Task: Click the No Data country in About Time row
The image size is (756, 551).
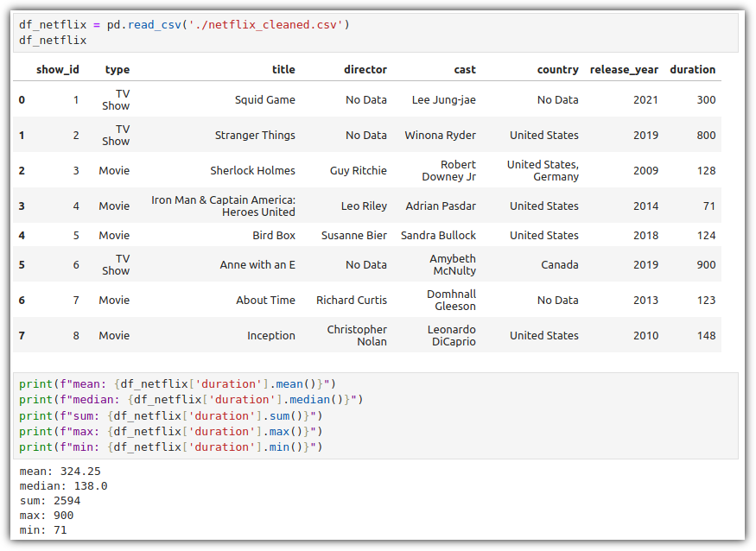Action: (x=557, y=300)
